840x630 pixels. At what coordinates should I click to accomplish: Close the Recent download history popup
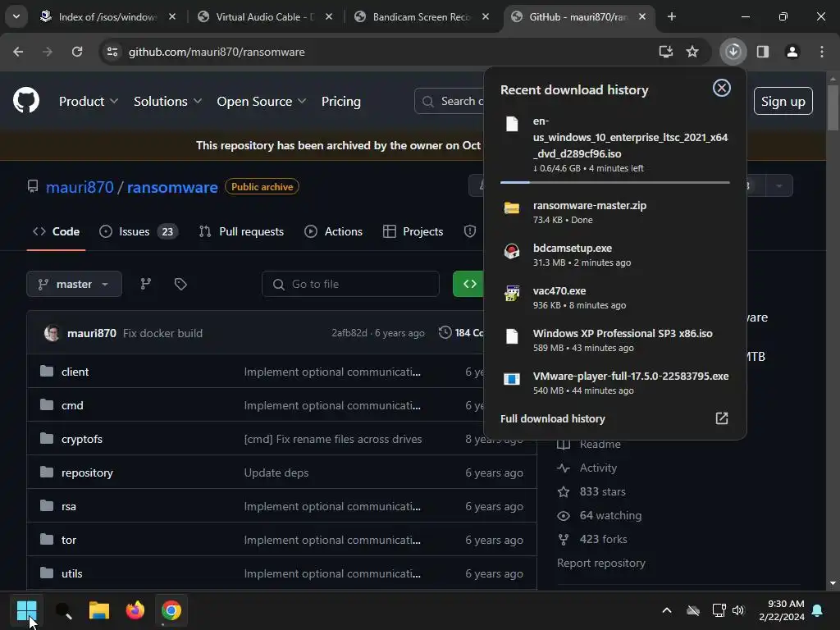click(x=722, y=88)
